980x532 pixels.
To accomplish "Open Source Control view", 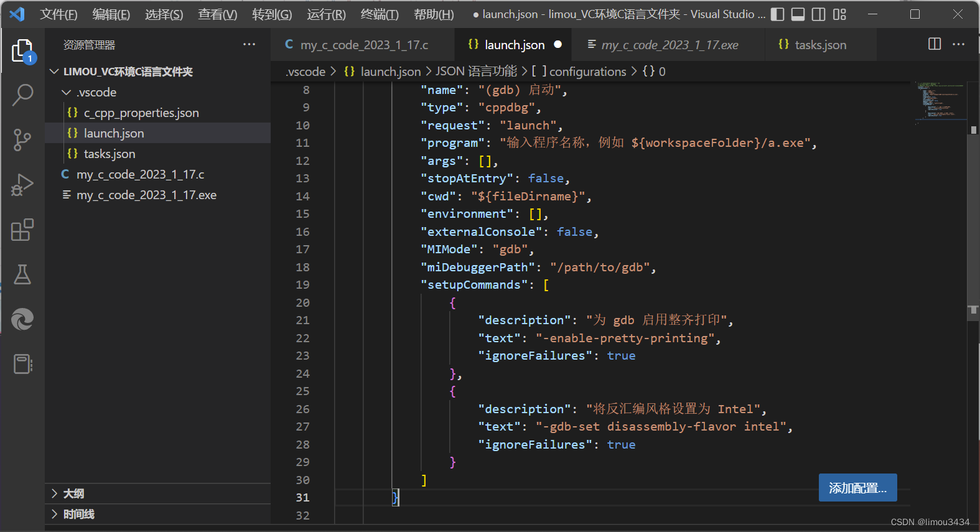I will (x=22, y=140).
